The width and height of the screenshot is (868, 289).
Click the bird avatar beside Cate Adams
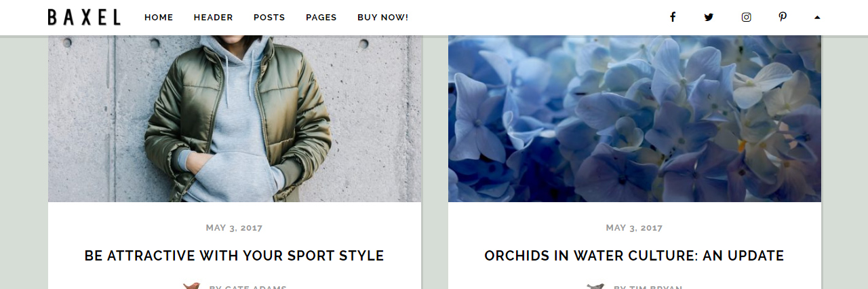coord(191,286)
